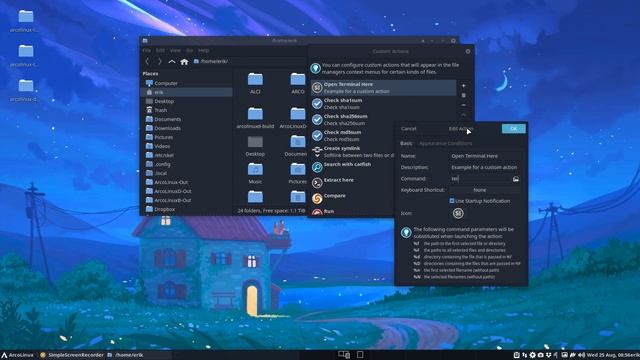This screenshot has width=640, height=360.
Task: Select Compare action
Action: pos(353,198)
